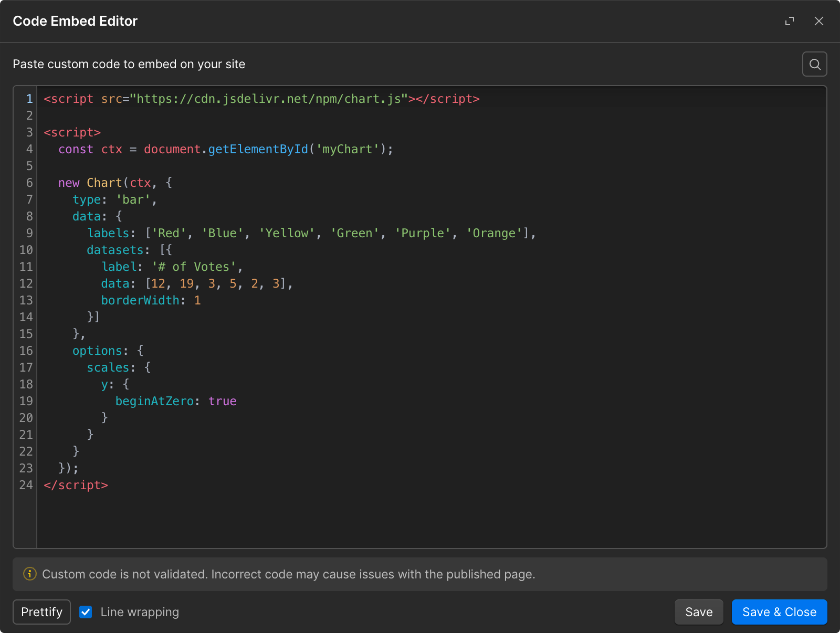Image resolution: width=840 pixels, height=633 pixels.
Task: Click the 'datasets' property name
Action: 115,250
